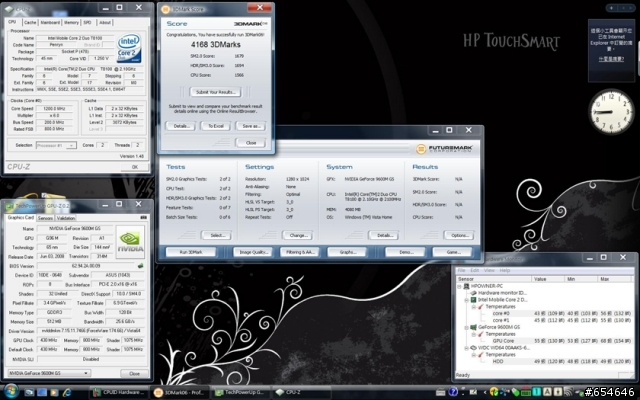Screen dimensions: 640x400
Task: Open the Help icon in the taskbar tray
Action: (x=453, y=392)
